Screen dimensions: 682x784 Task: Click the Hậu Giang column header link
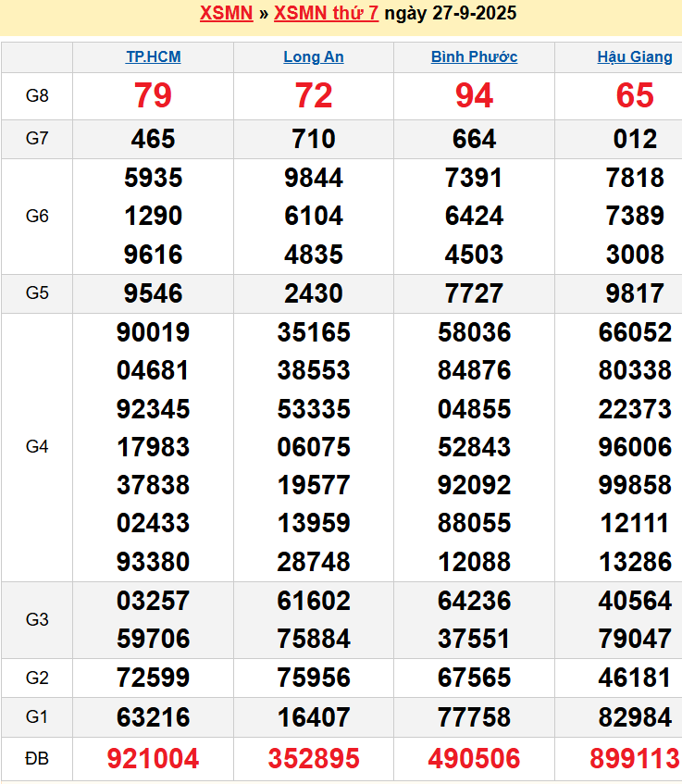(x=635, y=56)
